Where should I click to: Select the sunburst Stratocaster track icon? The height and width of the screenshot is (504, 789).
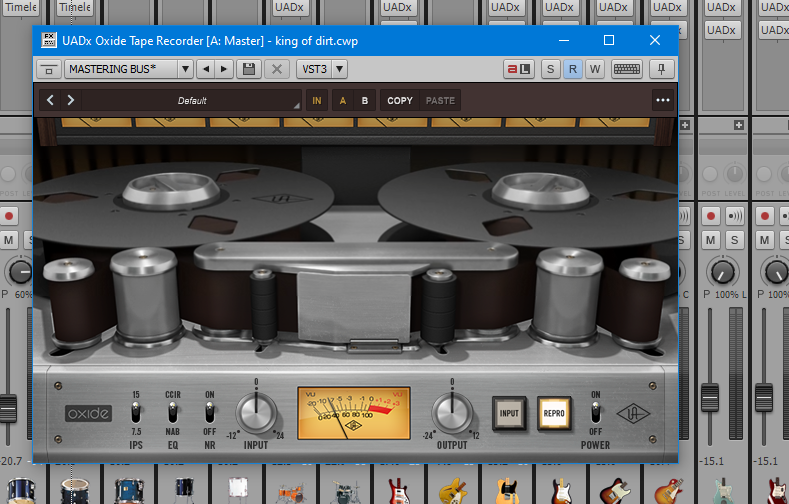tap(561, 491)
